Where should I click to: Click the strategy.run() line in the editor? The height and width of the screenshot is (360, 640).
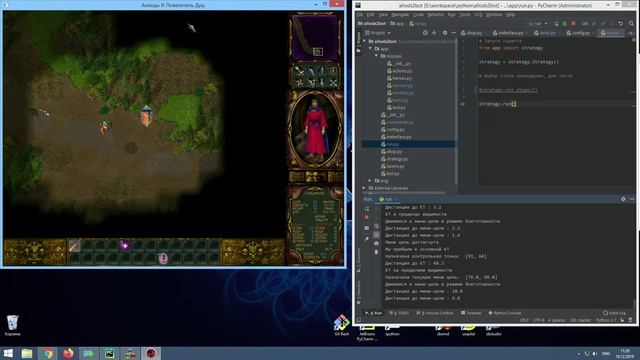click(497, 104)
